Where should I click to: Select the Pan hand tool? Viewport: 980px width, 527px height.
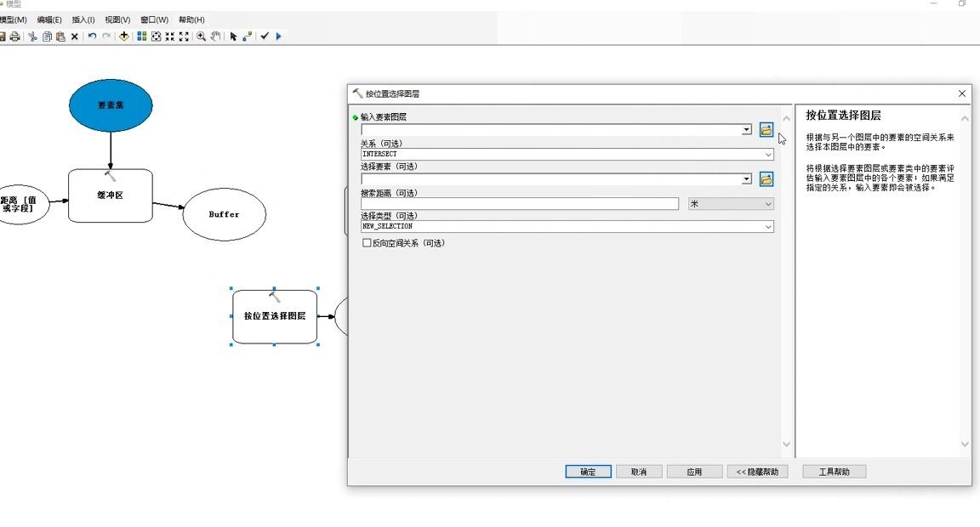tap(215, 37)
